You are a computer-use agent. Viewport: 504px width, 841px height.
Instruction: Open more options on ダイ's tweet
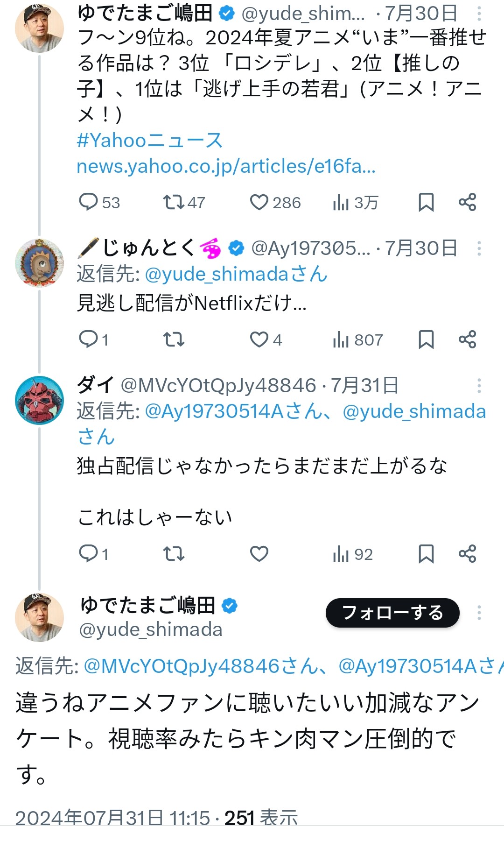(x=479, y=386)
